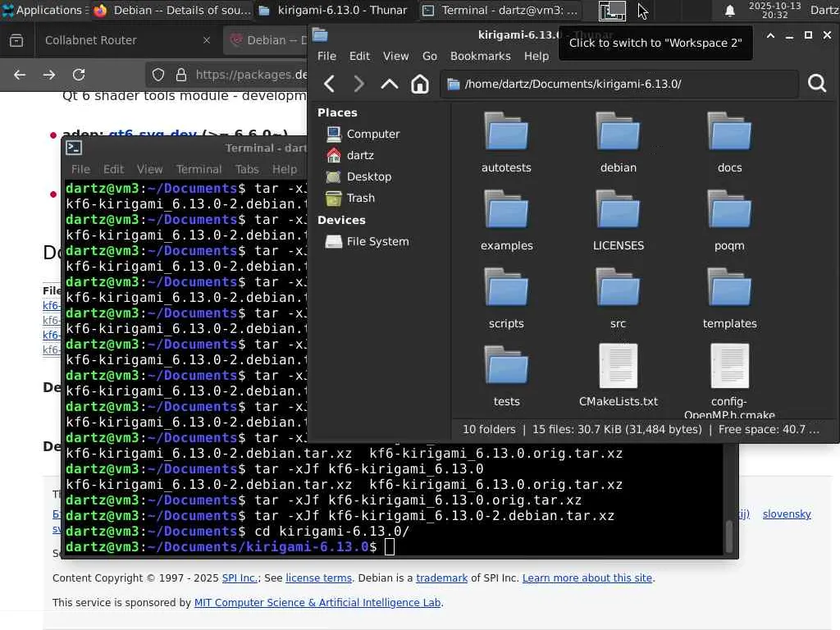Go forward in Firefox browser
840x630 pixels.
click(48, 75)
